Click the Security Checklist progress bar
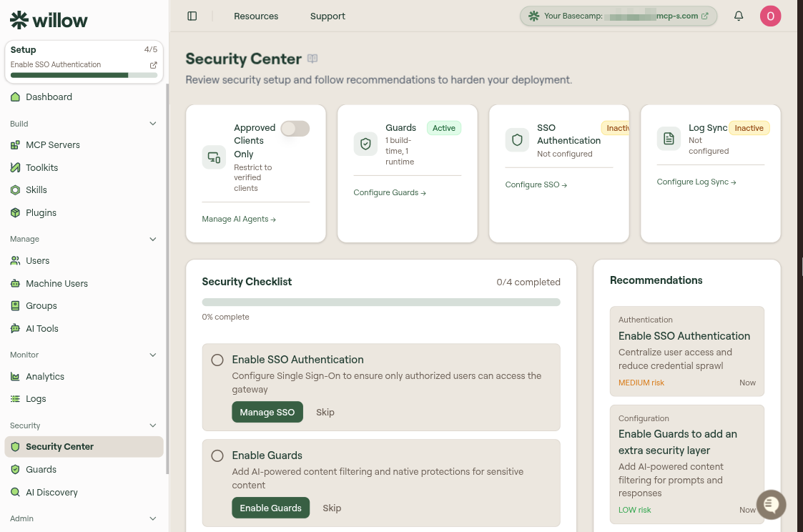The width and height of the screenshot is (803, 532). tap(381, 302)
